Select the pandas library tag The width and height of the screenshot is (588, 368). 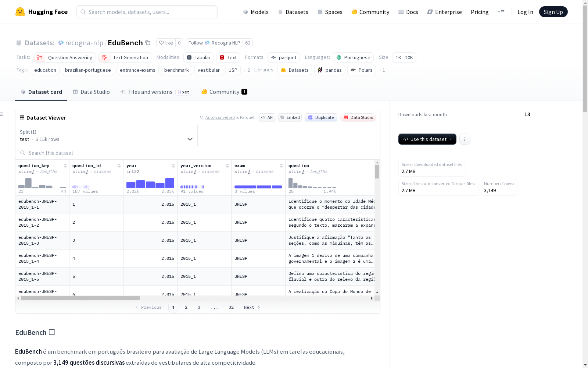coord(330,70)
